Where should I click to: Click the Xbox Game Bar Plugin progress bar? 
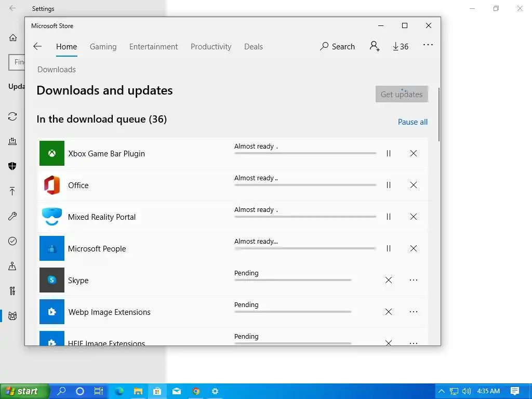(305, 153)
